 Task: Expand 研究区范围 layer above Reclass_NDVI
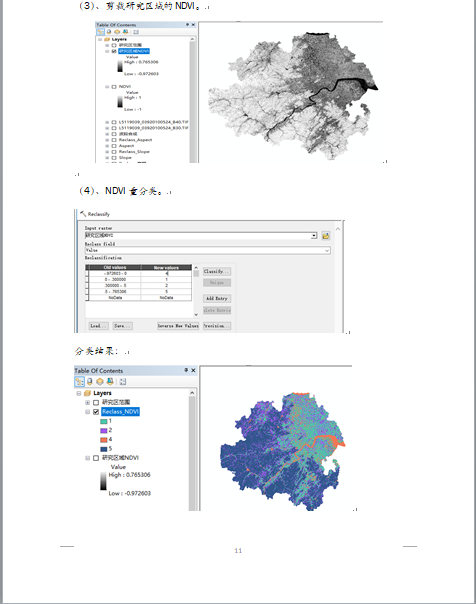click(x=87, y=403)
